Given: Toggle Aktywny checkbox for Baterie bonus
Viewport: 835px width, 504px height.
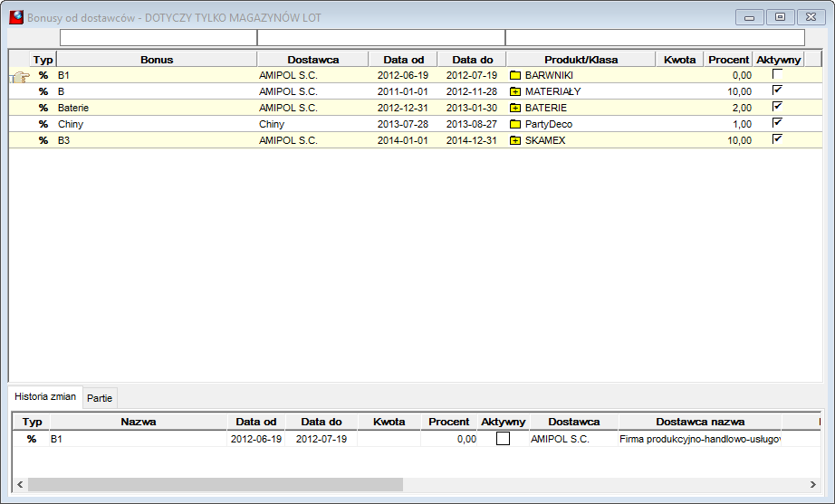Looking at the screenshot, I should pos(777,107).
